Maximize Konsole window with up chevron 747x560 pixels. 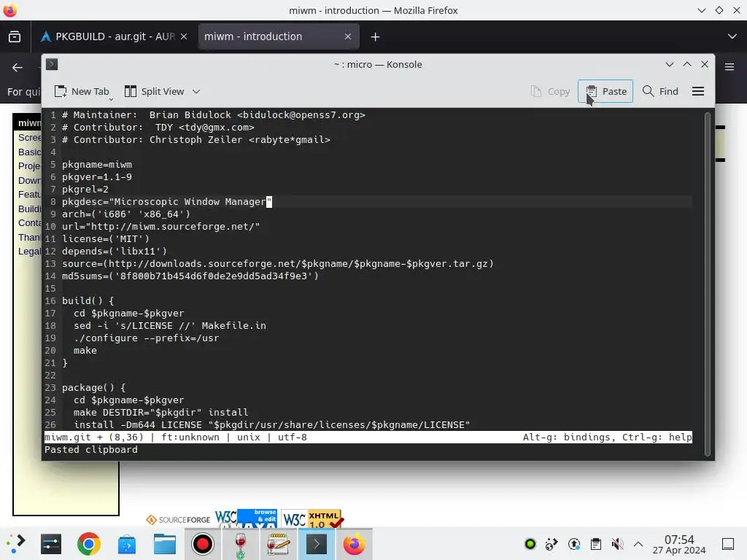coord(687,64)
